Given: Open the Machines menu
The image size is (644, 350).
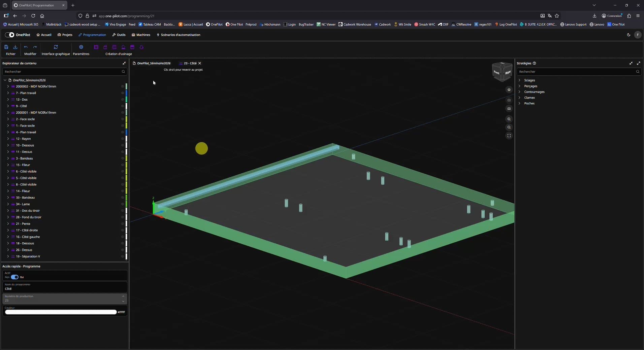Looking at the screenshot, I should [141, 35].
